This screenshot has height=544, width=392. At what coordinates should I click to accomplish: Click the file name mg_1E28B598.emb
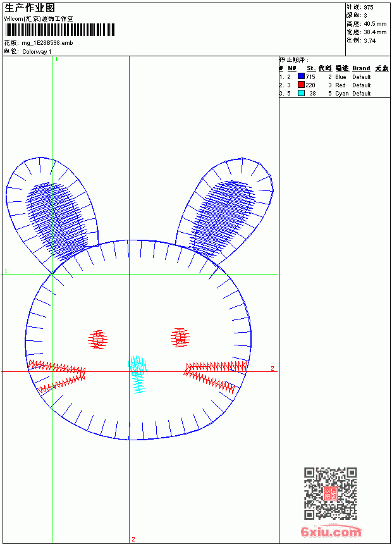click(47, 43)
